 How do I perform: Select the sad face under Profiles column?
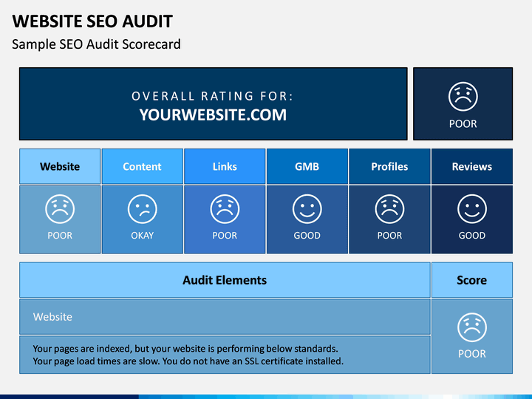(x=389, y=209)
